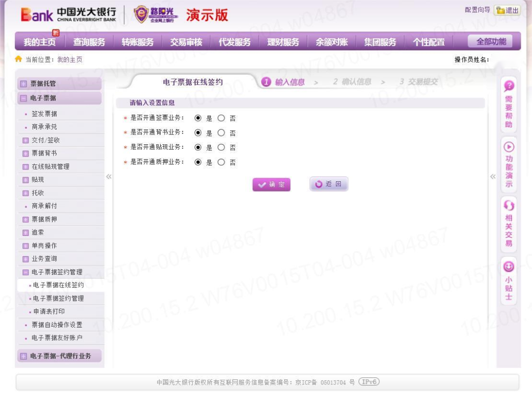This screenshot has width=532, height=399.
Task: Click 我的主页 breadcrumb link
Action: [x=69, y=60]
